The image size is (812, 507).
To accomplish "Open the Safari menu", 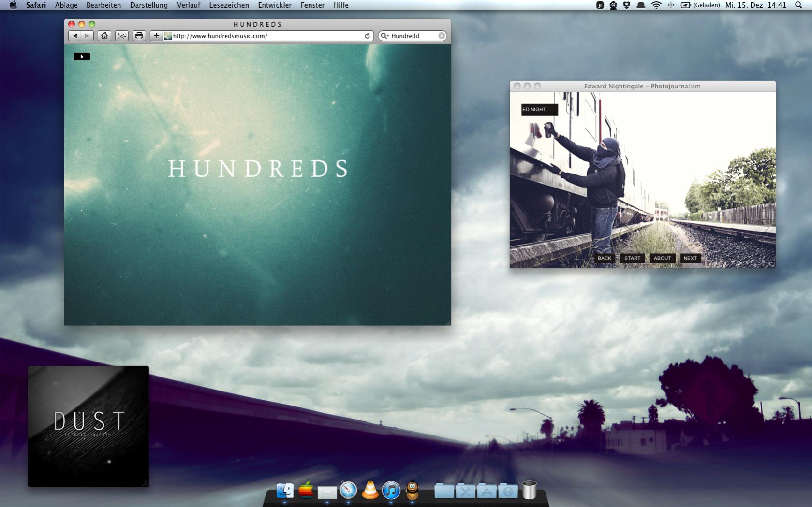I will [x=36, y=5].
